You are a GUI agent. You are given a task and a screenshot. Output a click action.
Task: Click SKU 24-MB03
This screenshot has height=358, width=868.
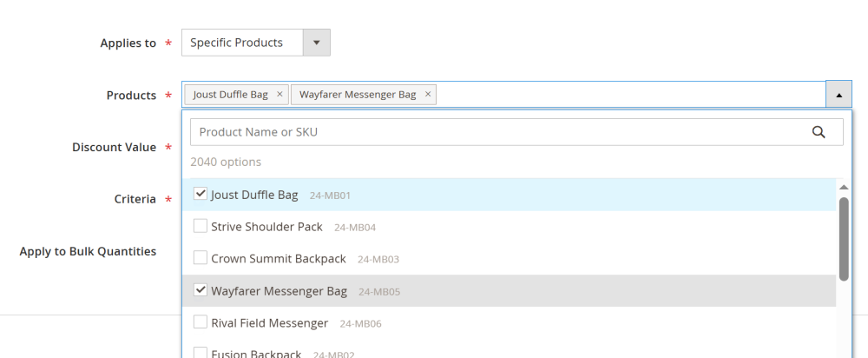(x=378, y=260)
